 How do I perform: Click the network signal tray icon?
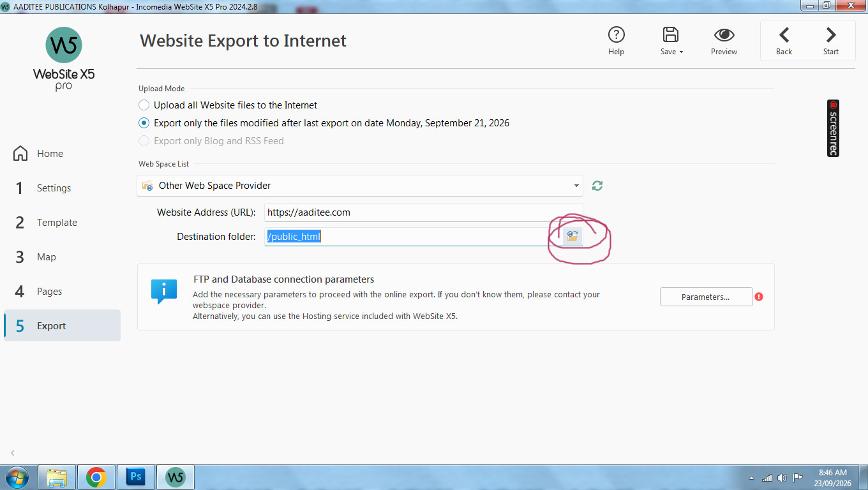tap(767, 478)
